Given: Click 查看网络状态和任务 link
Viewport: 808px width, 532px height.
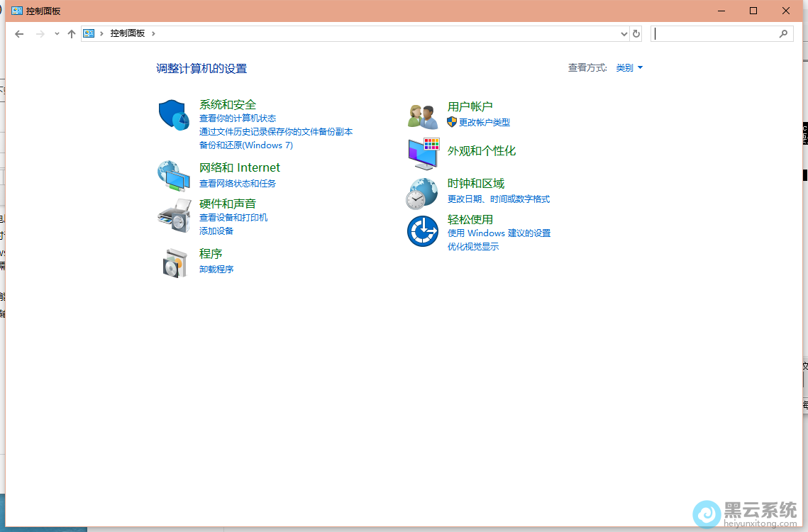Looking at the screenshot, I should coord(238,184).
